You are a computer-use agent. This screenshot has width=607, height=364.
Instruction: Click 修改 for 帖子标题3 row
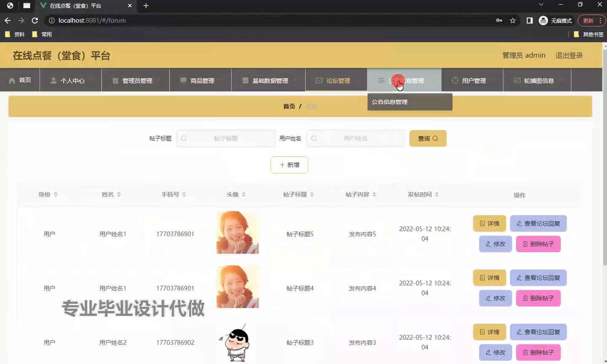pyautogui.click(x=495, y=352)
